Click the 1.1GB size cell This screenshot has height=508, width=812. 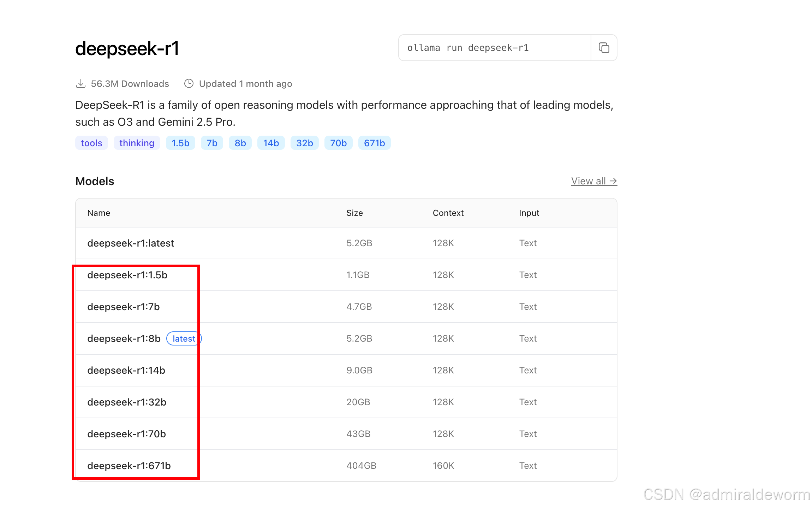click(x=358, y=275)
